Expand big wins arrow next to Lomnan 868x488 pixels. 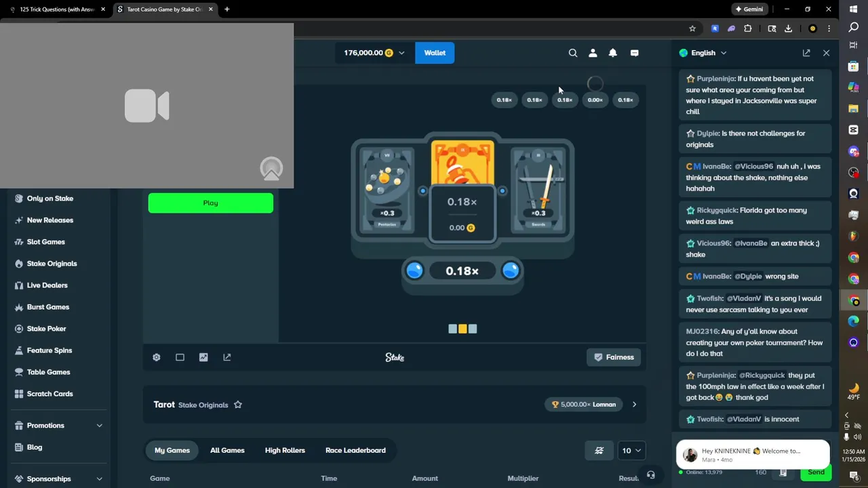(634, 405)
